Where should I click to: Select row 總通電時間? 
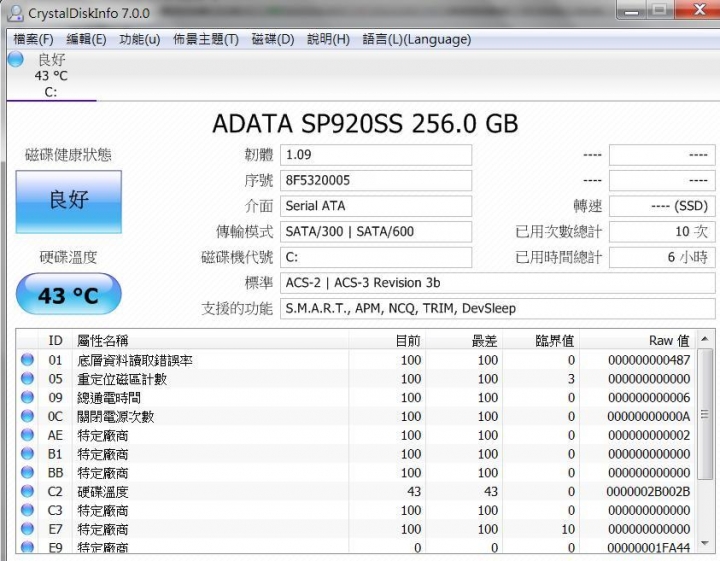click(356, 398)
